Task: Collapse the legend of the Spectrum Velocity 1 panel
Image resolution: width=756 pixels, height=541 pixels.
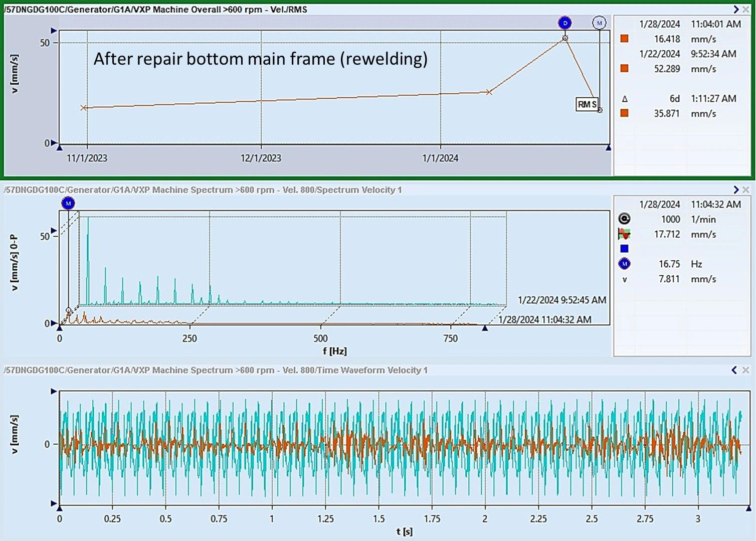Action: click(735, 190)
